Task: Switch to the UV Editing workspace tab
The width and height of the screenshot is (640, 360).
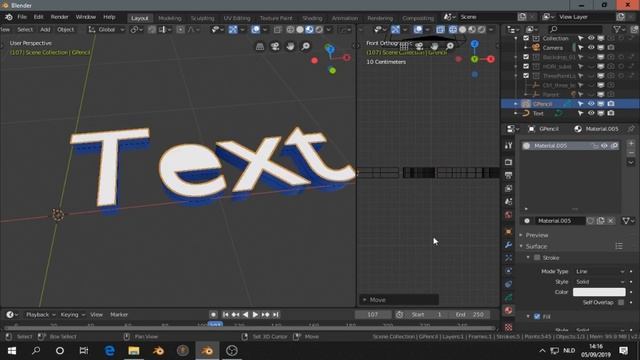Action: click(x=237, y=18)
